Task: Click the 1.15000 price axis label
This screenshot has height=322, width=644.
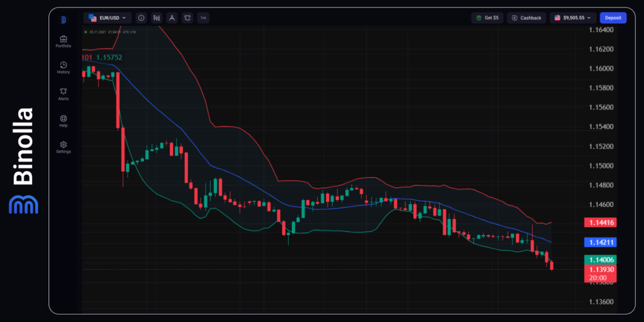Action: [602, 165]
